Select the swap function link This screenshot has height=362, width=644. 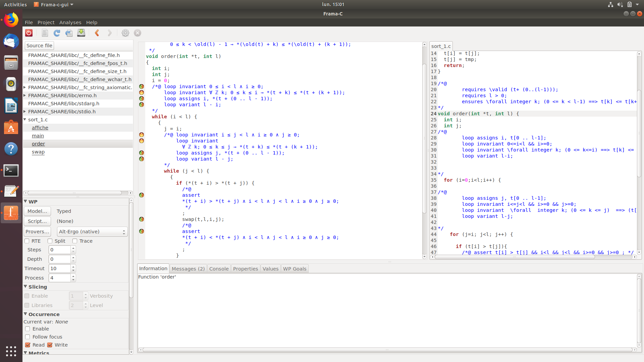coord(38,152)
